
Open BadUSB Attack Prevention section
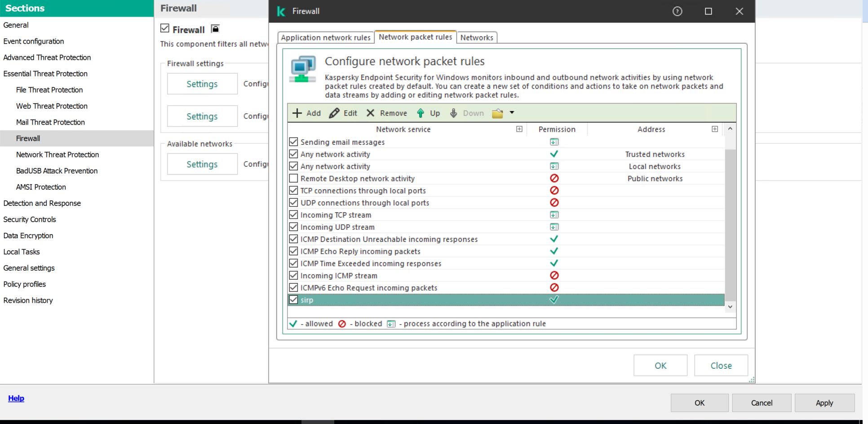[x=57, y=171]
